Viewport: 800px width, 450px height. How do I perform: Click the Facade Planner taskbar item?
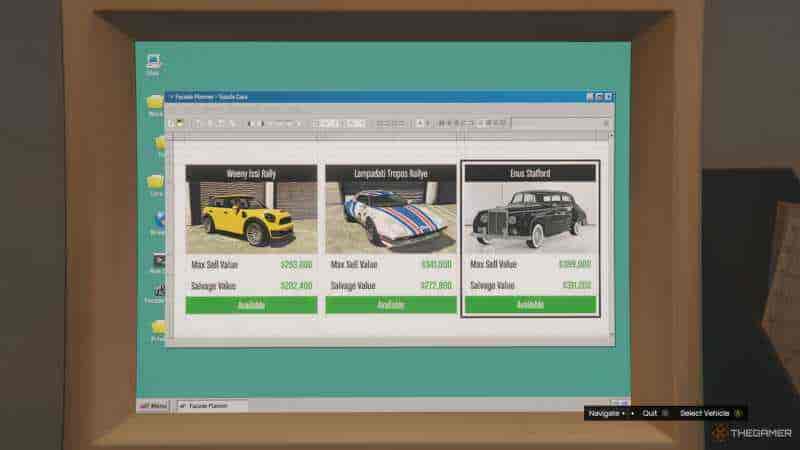(x=211, y=406)
